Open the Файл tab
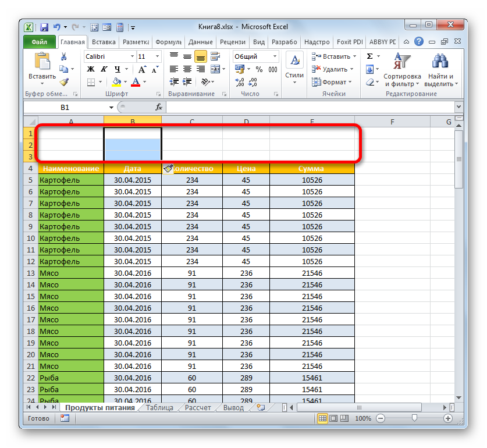This screenshot has height=448, width=487. tap(40, 42)
